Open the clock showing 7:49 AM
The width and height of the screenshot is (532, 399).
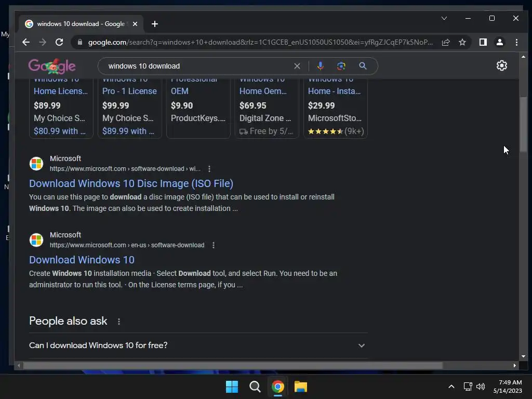pyautogui.click(x=508, y=387)
